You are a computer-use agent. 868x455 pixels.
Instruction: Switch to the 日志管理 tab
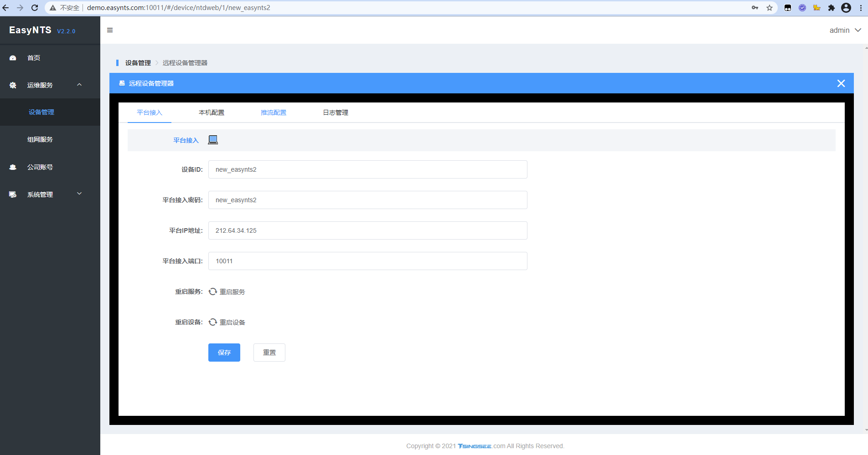(336, 112)
